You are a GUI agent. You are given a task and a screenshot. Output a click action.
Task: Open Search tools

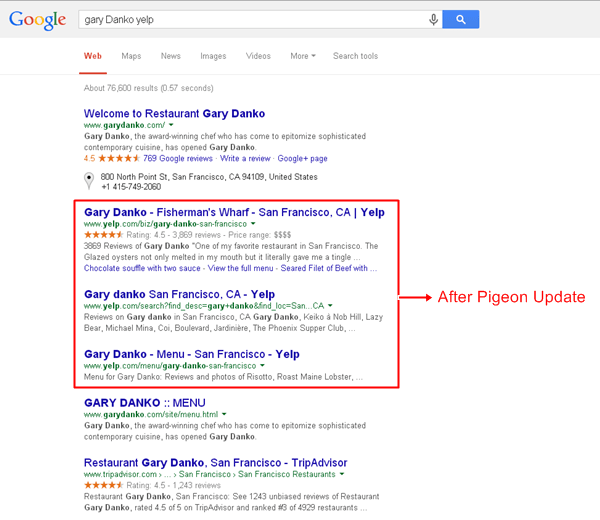[x=355, y=56]
